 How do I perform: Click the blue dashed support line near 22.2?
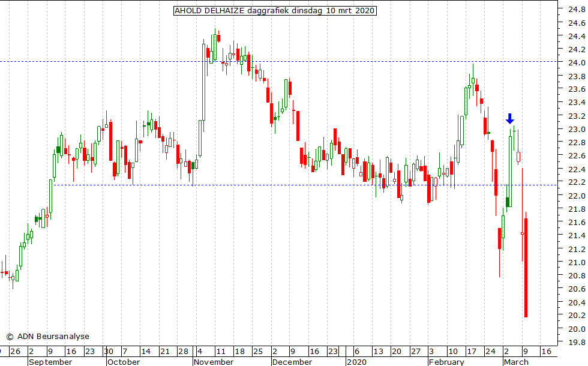[x=305, y=185]
